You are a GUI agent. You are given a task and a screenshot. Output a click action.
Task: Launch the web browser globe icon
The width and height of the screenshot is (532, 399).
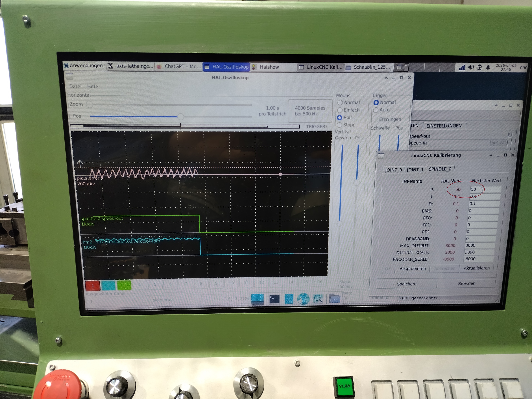(303, 299)
